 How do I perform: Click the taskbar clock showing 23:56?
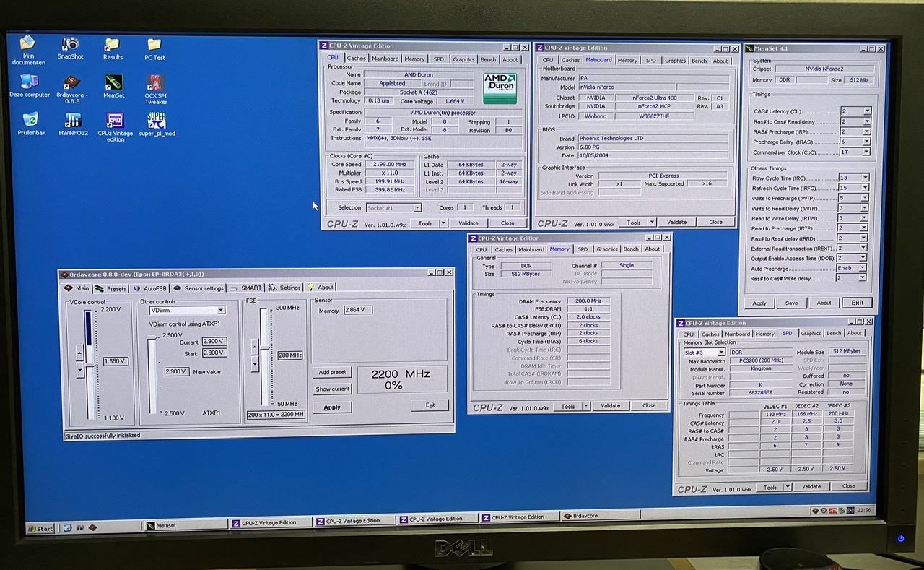863,510
